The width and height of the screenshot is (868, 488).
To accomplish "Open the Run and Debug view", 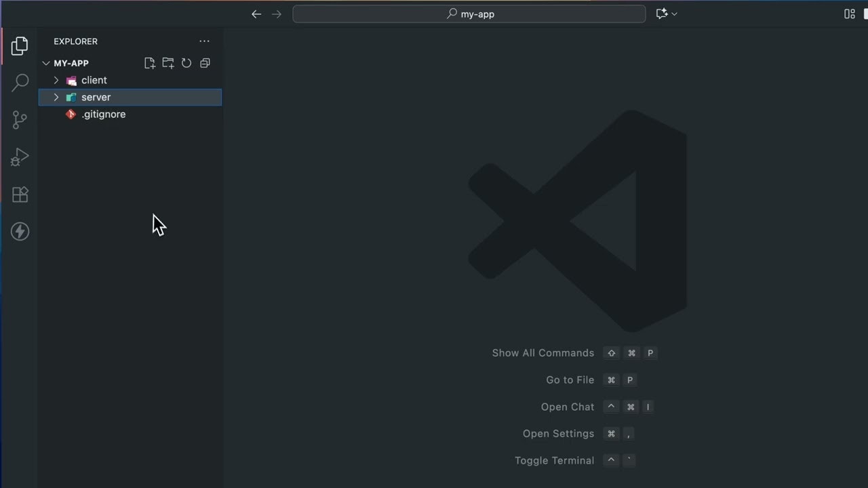I will point(20,157).
